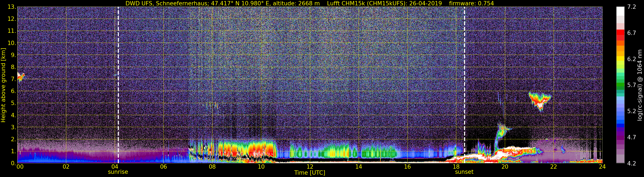Image resolution: width=644 pixels, height=177 pixels.
Task: Click the x-axis tick label 24
Action: coord(602,167)
